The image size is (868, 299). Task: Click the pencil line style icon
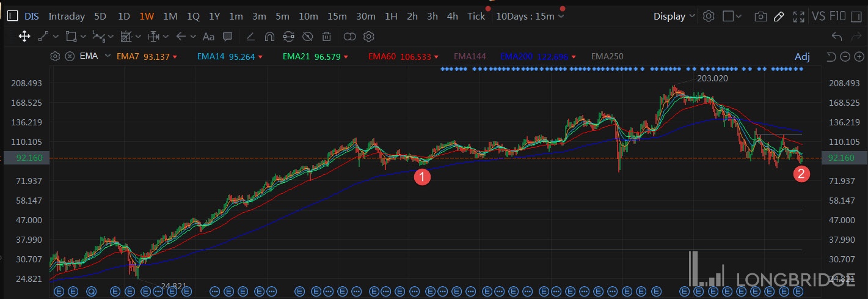click(x=250, y=37)
